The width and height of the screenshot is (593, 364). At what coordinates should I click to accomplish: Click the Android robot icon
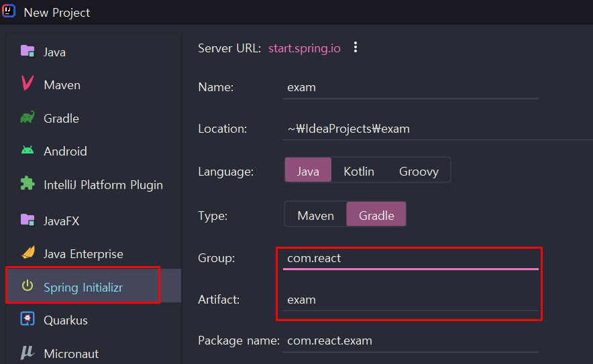coord(28,150)
